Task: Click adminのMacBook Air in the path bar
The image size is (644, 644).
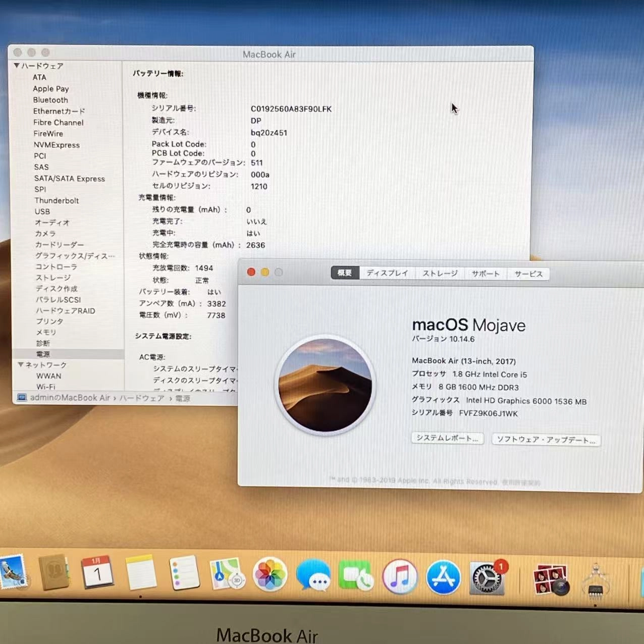Action: click(x=70, y=398)
